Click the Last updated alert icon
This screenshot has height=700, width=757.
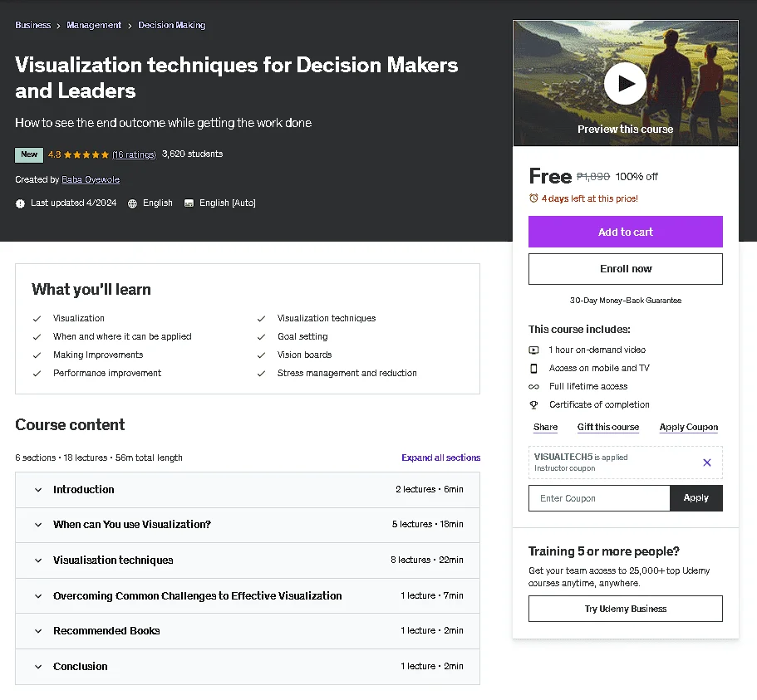(x=20, y=203)
